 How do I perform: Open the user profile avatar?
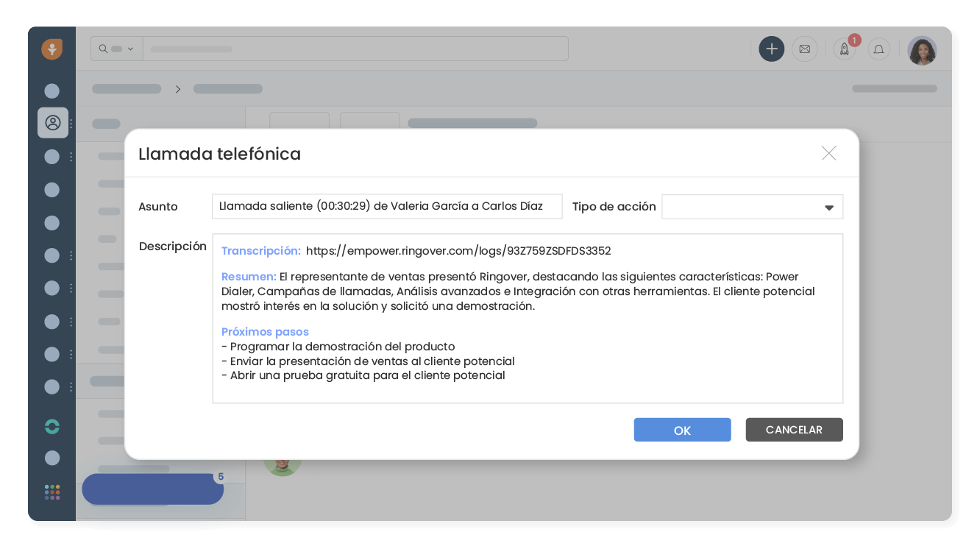pos(921,51)
